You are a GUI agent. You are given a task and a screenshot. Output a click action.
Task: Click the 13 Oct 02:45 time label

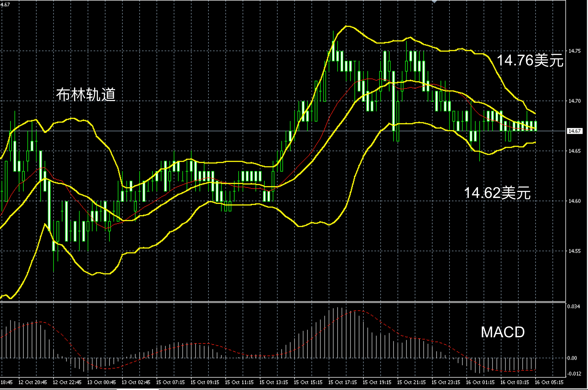[x=136, y=382]
